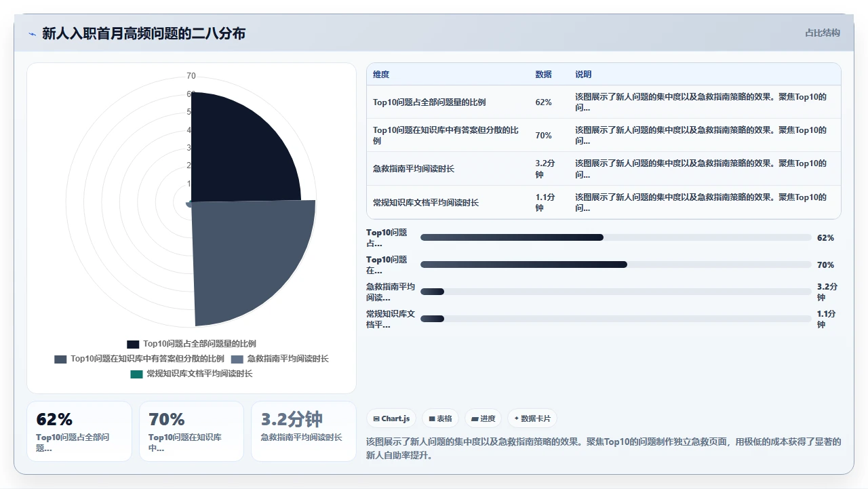868x489 pixels.
Task: Open the 3.2分钟 summary card
Action: [304, 431]
